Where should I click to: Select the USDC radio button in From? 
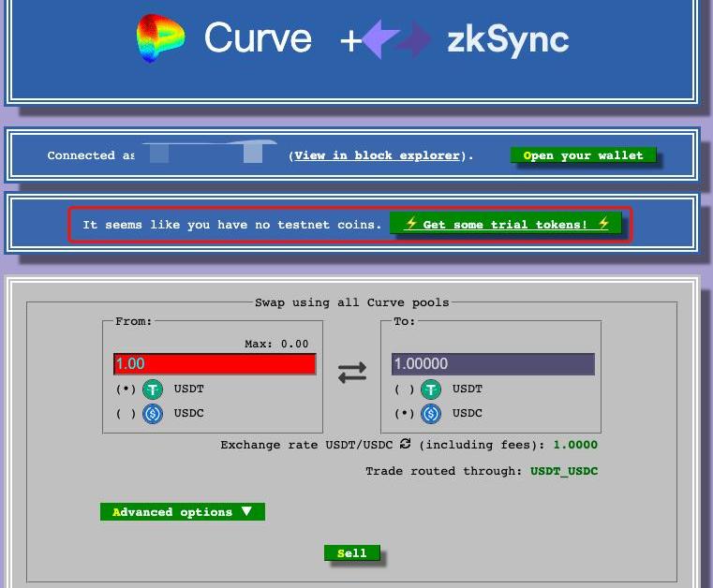tap(126, 414)
